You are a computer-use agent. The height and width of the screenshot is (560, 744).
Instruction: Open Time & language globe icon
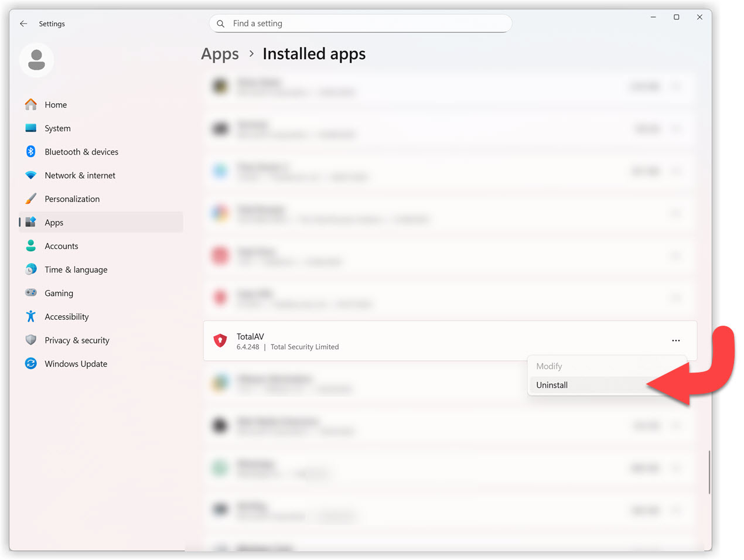click(31, 269)
